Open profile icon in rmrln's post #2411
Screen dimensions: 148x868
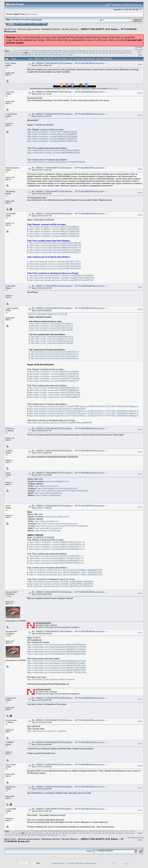click(x=7, y=490)
